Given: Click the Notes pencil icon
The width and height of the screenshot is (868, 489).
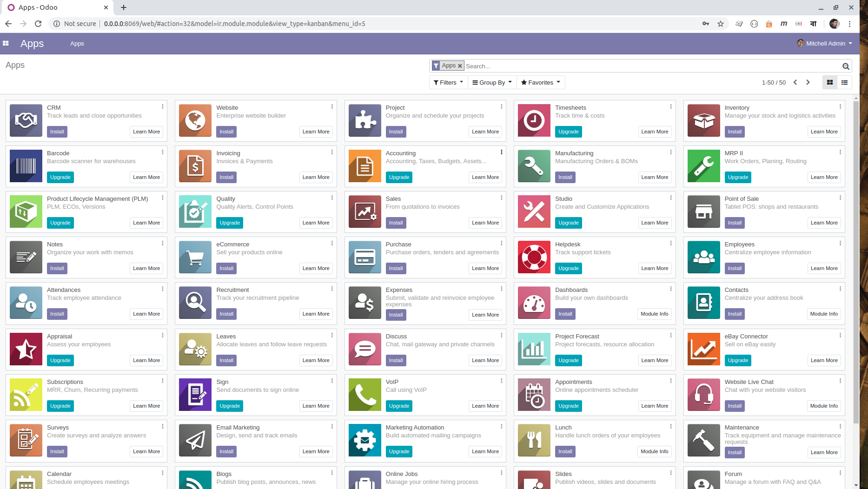Looking at the screenshot, I should [x=26, y=257].
